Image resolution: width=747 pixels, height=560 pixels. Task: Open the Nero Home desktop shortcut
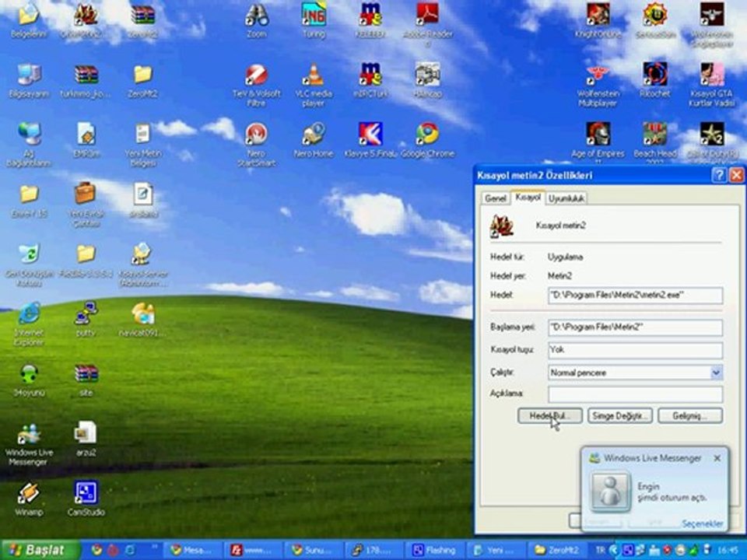coord(313,134)
